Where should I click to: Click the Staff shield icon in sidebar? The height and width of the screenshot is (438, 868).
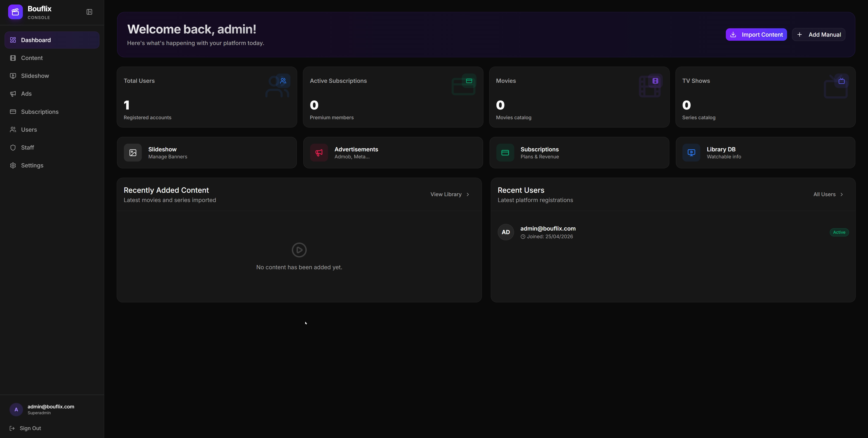[13, 147]
